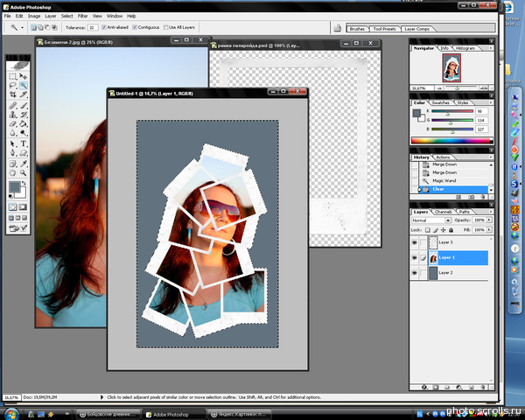Enable the Use All Layers checkbox
525x420 pixels.
[165, 27]
